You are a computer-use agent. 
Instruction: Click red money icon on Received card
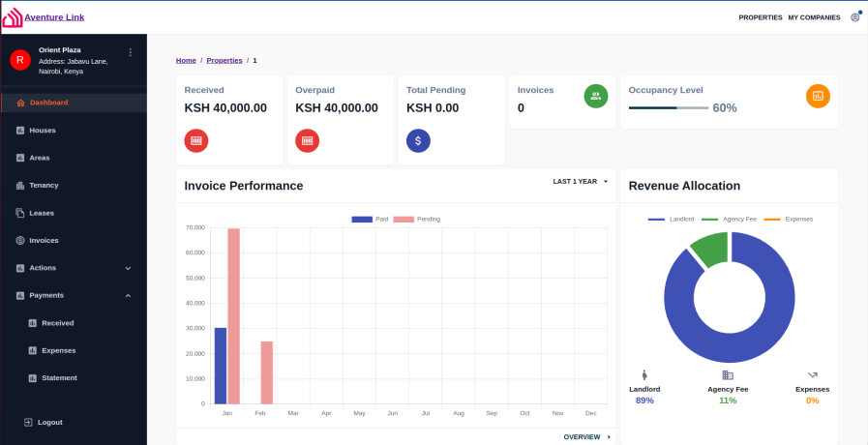coord(196,140)
